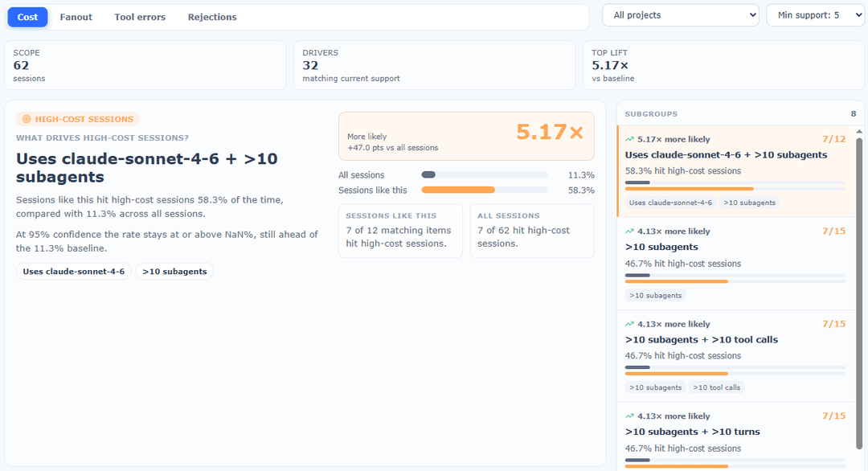
Task: Select the Cost tab
Action: (27, 17)
